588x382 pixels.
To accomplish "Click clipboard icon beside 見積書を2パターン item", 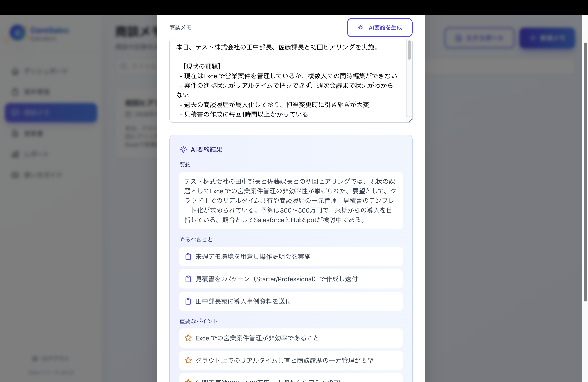I will (188, 279).
